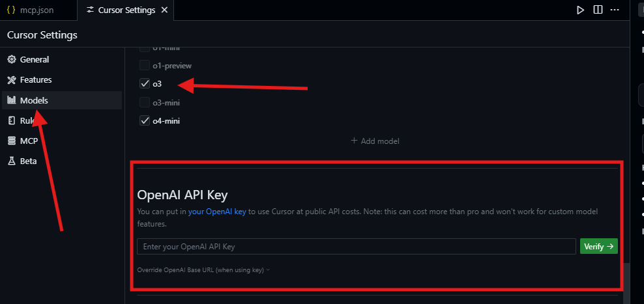
Task: Click the Models bar chart icon
Action: tap(12, 100)
